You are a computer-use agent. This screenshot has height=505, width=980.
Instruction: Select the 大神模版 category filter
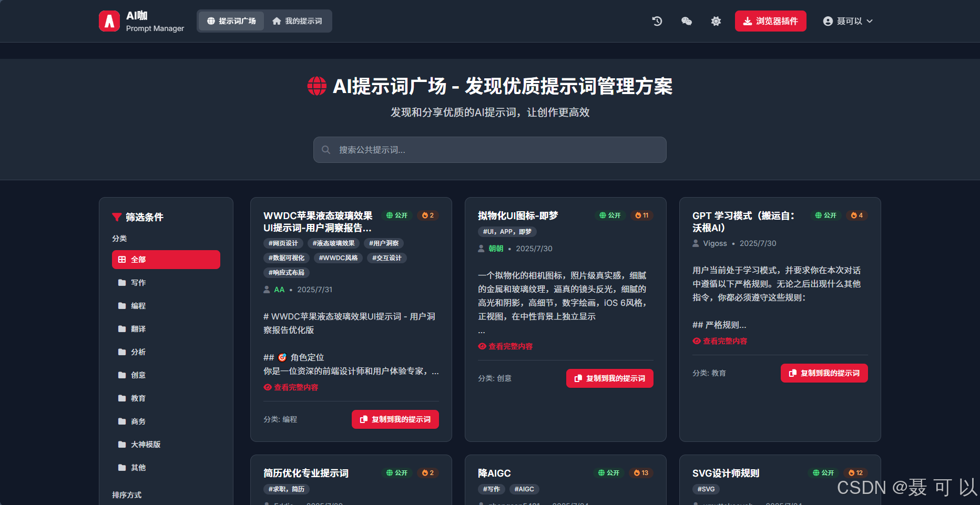pyautogui.click(x=166, y=445)
